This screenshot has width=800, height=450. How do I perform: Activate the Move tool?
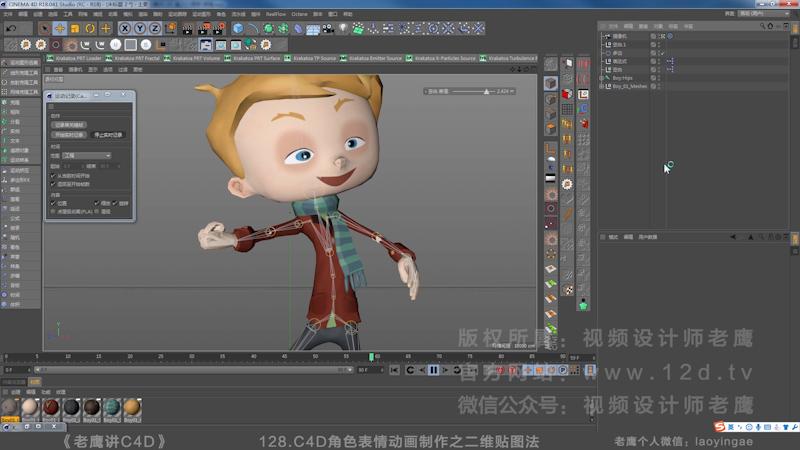point(60,29)
